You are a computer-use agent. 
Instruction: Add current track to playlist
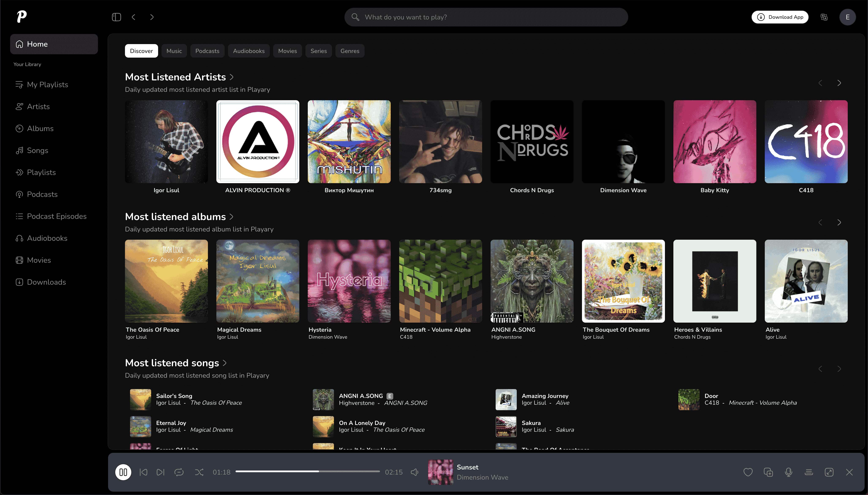[x=768, y=472]
